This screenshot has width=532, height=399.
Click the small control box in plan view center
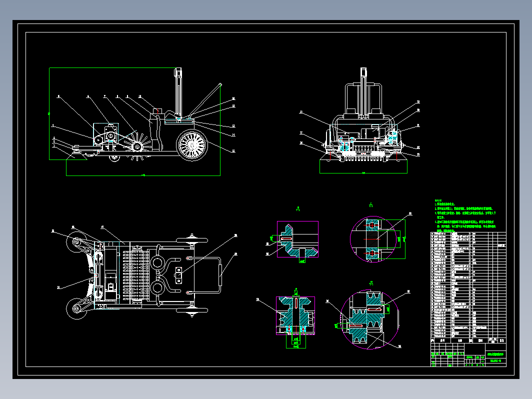pyautogui.click(x=178, y=275)
